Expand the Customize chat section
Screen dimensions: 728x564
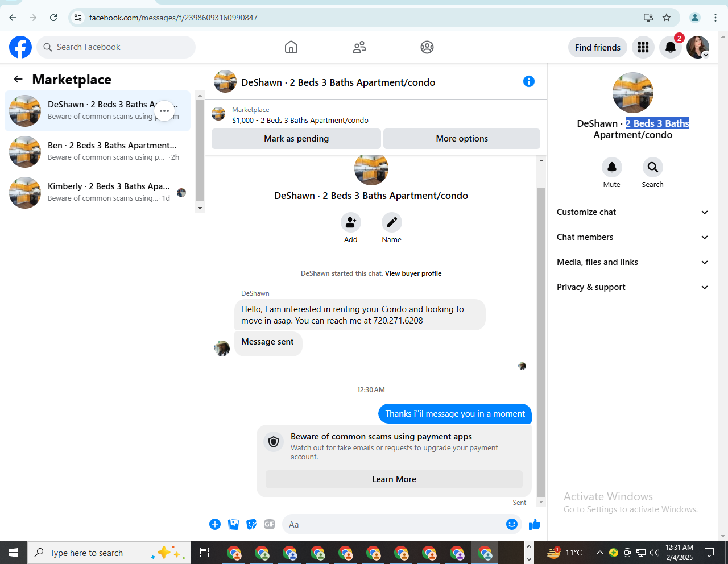click(632, 212)
